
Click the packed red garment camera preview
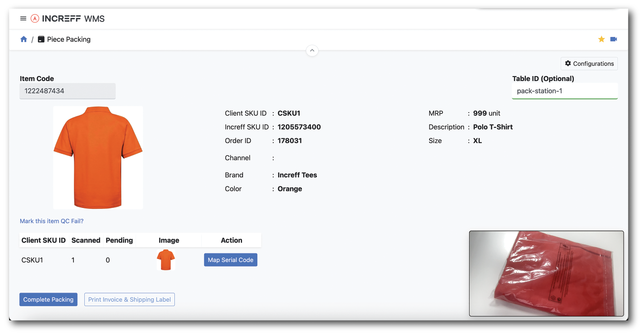point(546,274)
